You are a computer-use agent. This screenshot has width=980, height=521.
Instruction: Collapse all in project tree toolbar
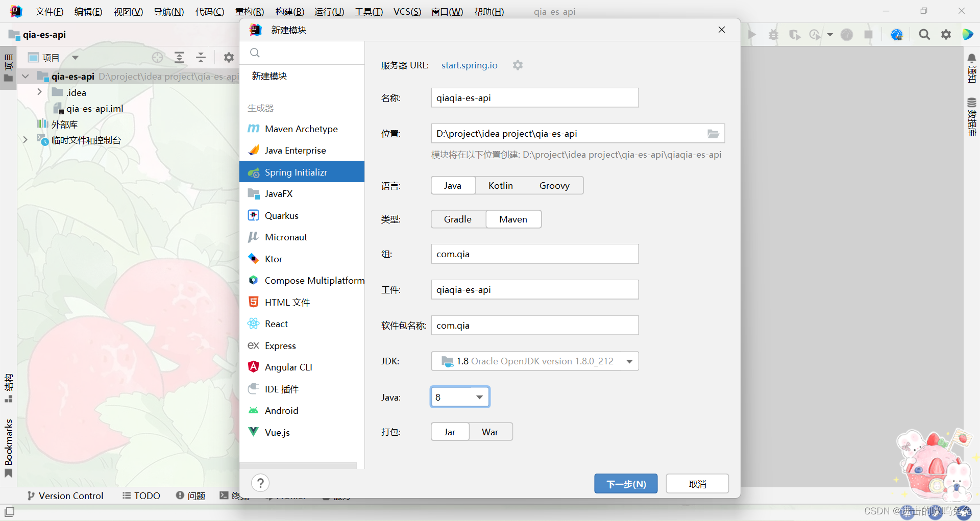201,57
